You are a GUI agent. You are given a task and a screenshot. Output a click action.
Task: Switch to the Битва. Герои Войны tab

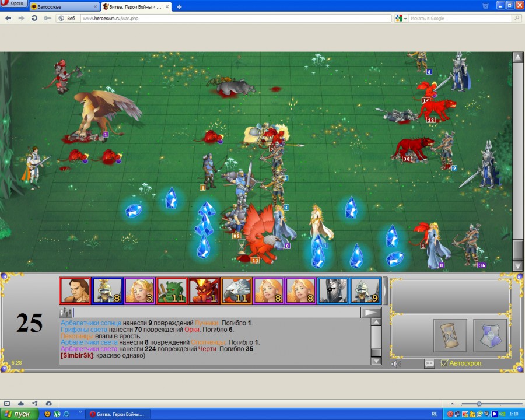(136, 6)
